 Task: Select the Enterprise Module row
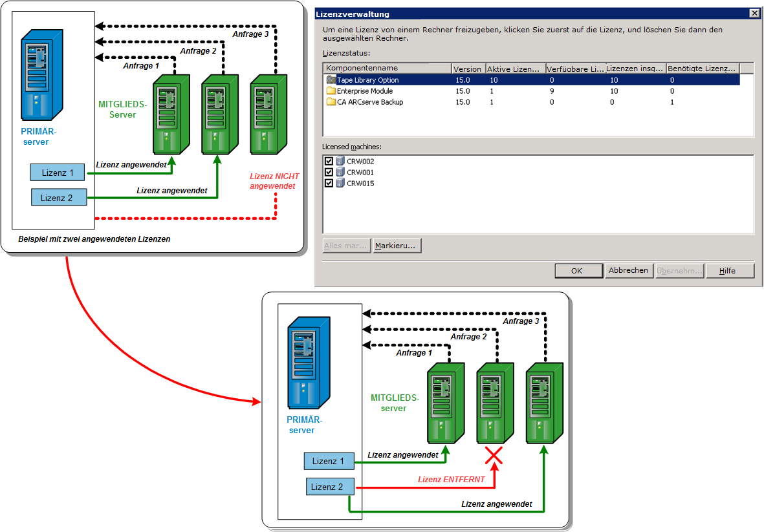532,91
